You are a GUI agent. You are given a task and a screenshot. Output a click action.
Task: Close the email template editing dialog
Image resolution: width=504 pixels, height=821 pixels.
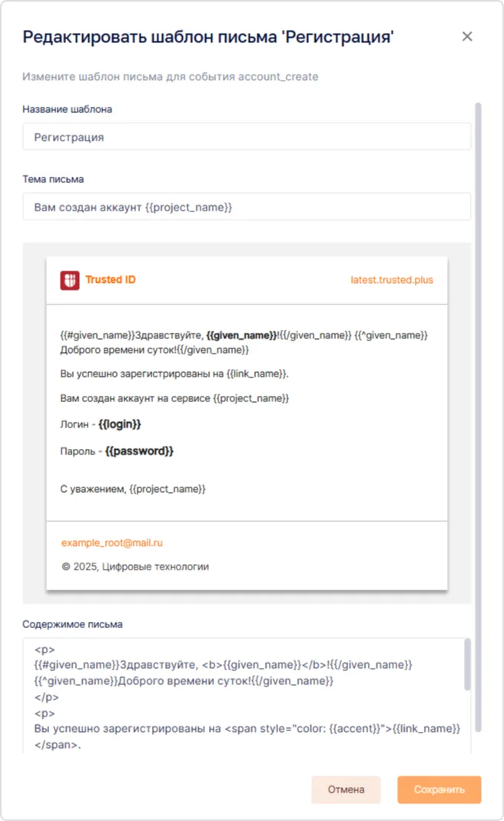click(467, 37)
